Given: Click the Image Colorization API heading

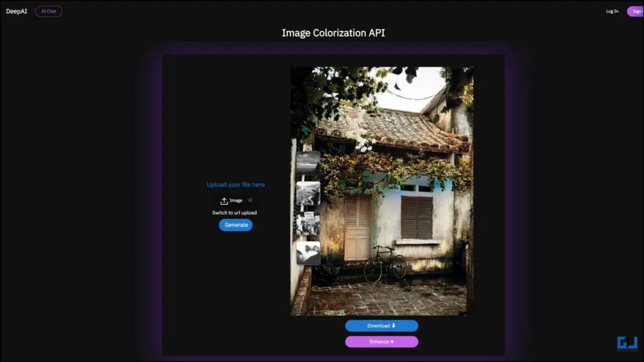Looking at the screenshot, I should click(x=334, y=32).
